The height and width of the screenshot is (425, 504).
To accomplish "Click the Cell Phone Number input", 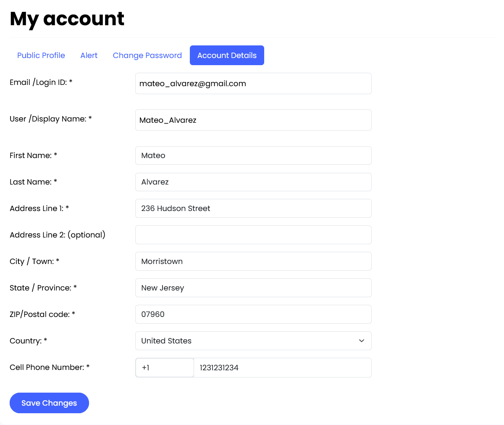I will 282,367.
